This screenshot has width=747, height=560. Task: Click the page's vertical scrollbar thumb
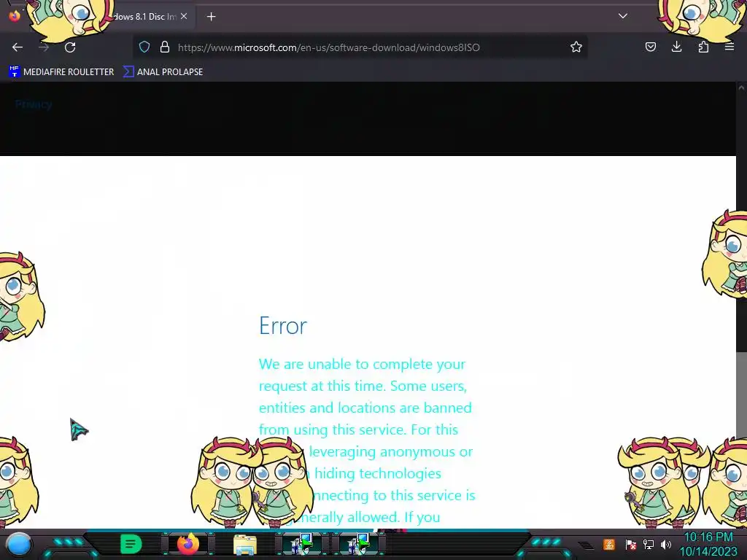click(741, 395)
